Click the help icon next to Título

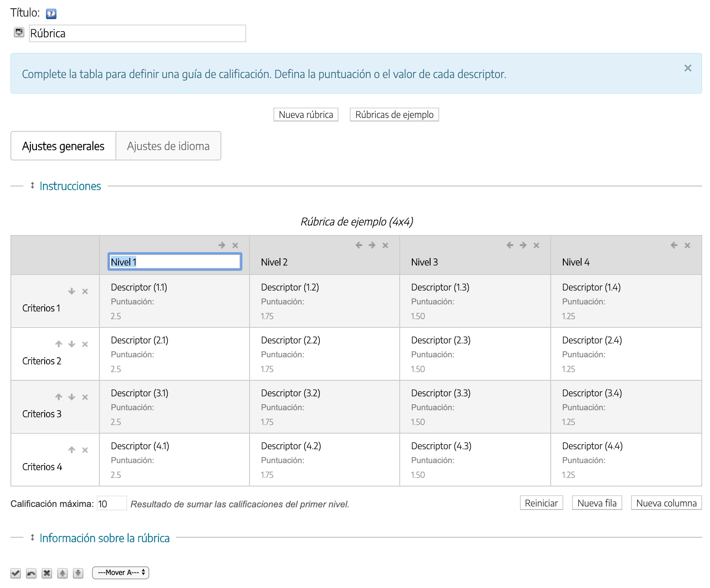pyautogui.click(x=51, y=14)
